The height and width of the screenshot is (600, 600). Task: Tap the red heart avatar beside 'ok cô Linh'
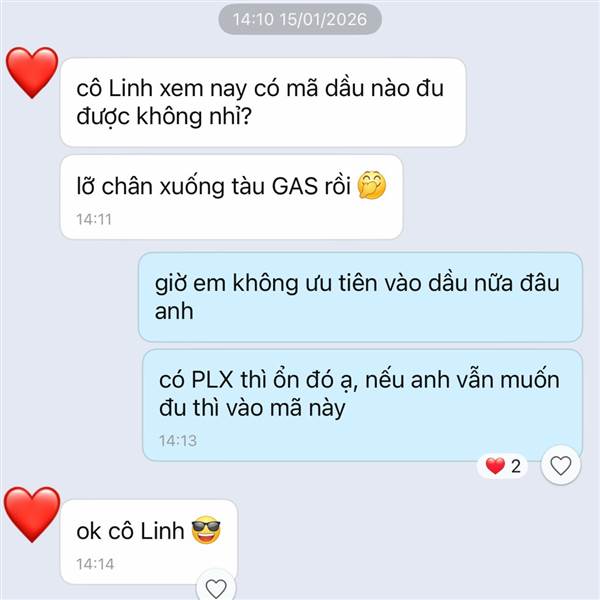pos(32,514)
